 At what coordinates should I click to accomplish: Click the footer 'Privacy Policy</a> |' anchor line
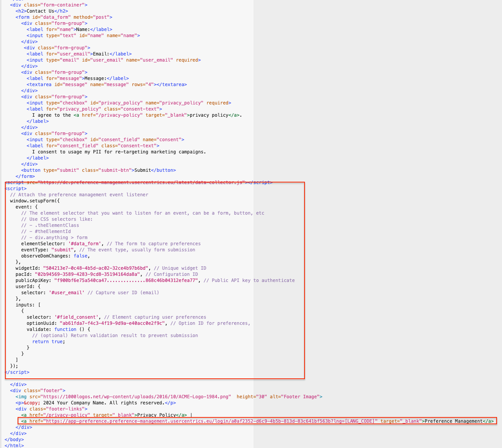106,415
